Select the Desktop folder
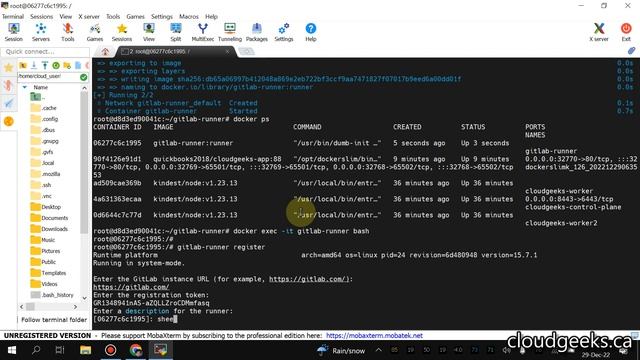640x360 pixels. (46, 207)
